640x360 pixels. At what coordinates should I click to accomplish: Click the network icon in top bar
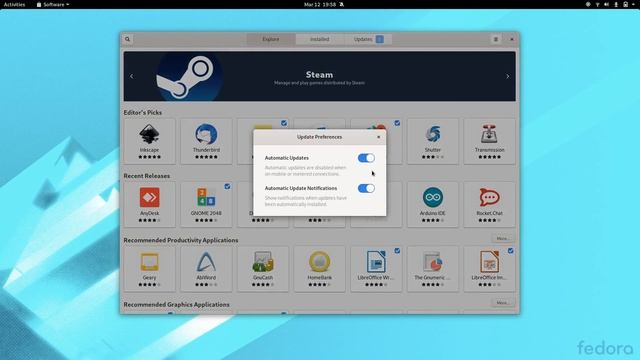click(597, 4)
